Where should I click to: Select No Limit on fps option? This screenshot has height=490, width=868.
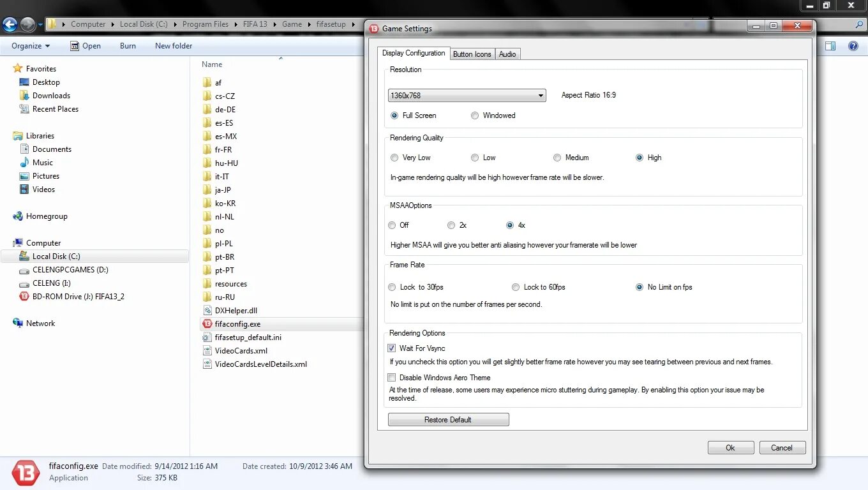[640, 287]
